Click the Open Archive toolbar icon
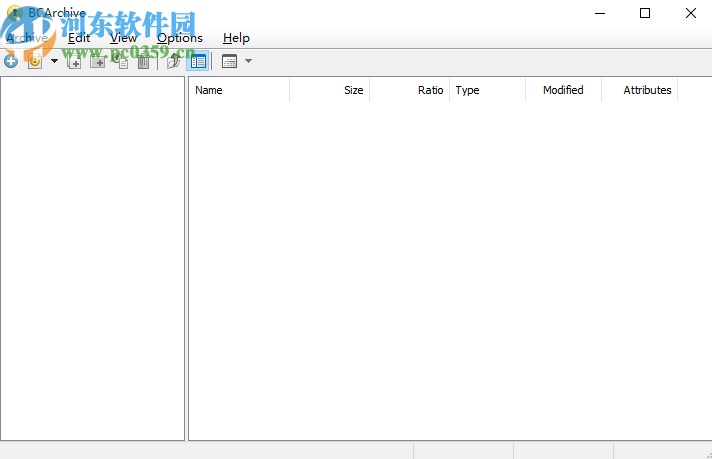 coord(35,61)
